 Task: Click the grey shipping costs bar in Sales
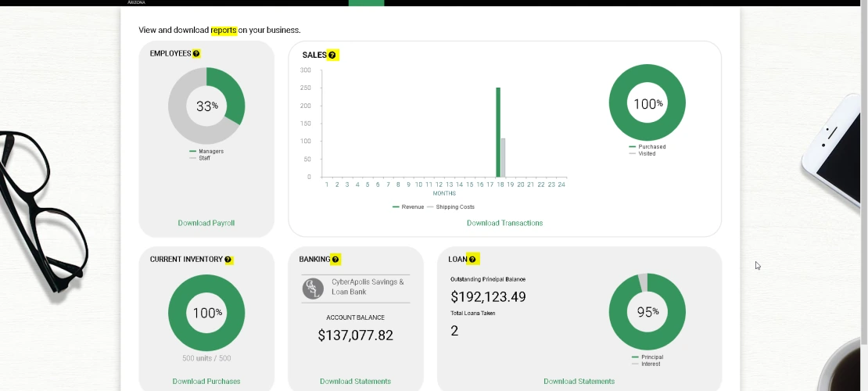tap(504, 158)
